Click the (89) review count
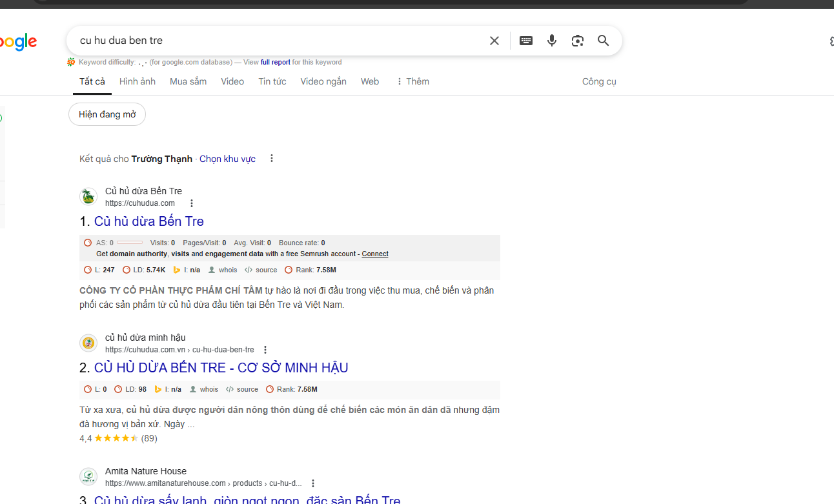The width and height of the screenshot is (834, 504). [x=149, y=438]
